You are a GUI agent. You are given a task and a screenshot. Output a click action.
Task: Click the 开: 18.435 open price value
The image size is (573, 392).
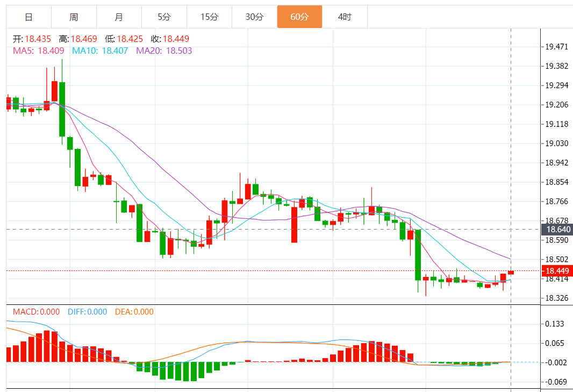(32, 39)
